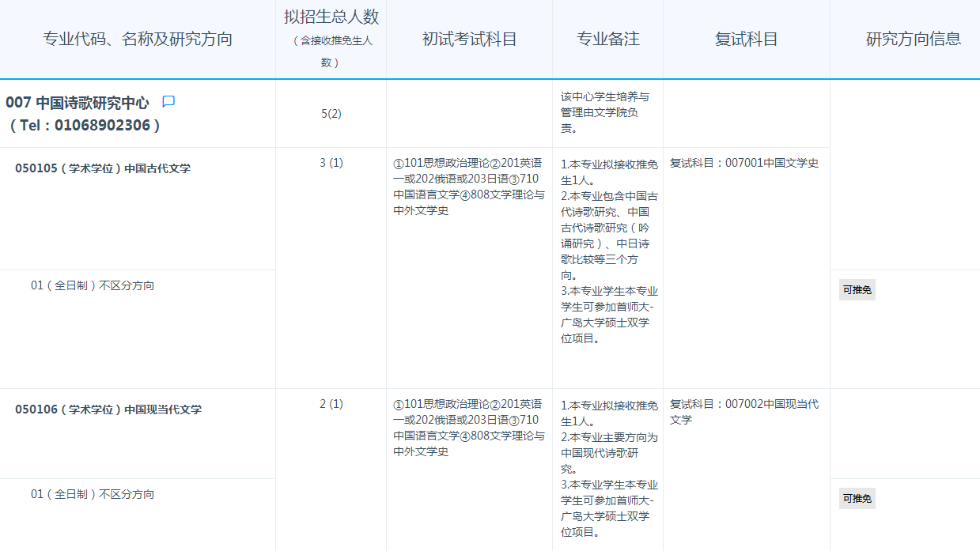Select 01 不区分方向 under 中国现当代文学
980x551 pixels.
(x=93, y=494)
